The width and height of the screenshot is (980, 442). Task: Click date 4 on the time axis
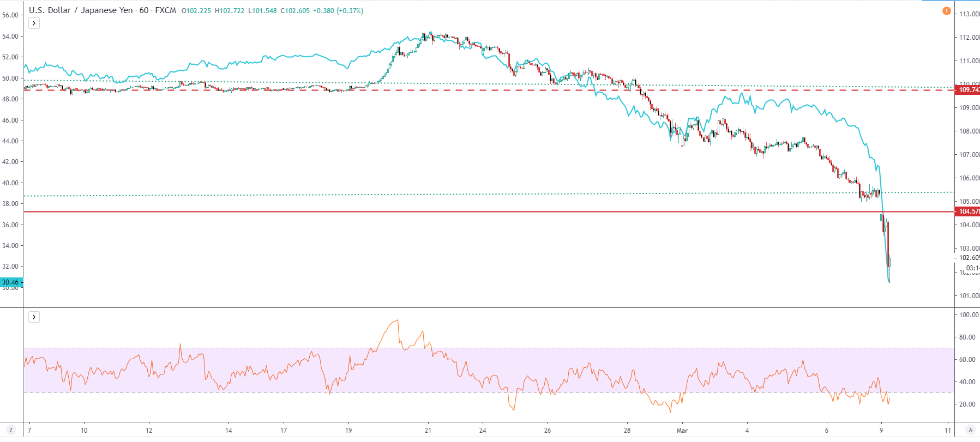pos(747,431)
